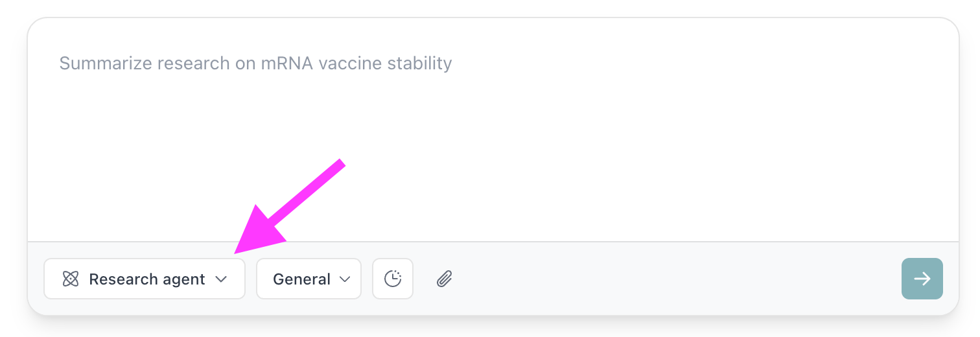
Task: Open the General dropdown chevron
Action: (x=345, y=279)
